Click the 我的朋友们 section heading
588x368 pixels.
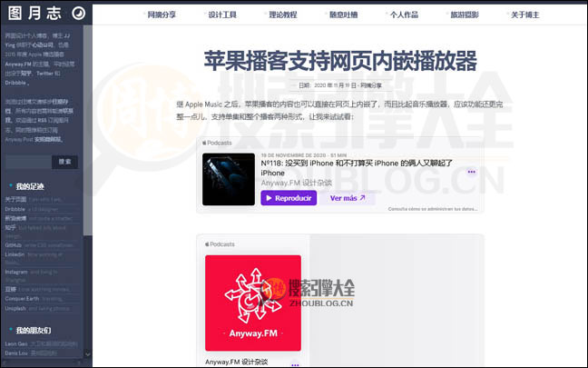(33, 331)
